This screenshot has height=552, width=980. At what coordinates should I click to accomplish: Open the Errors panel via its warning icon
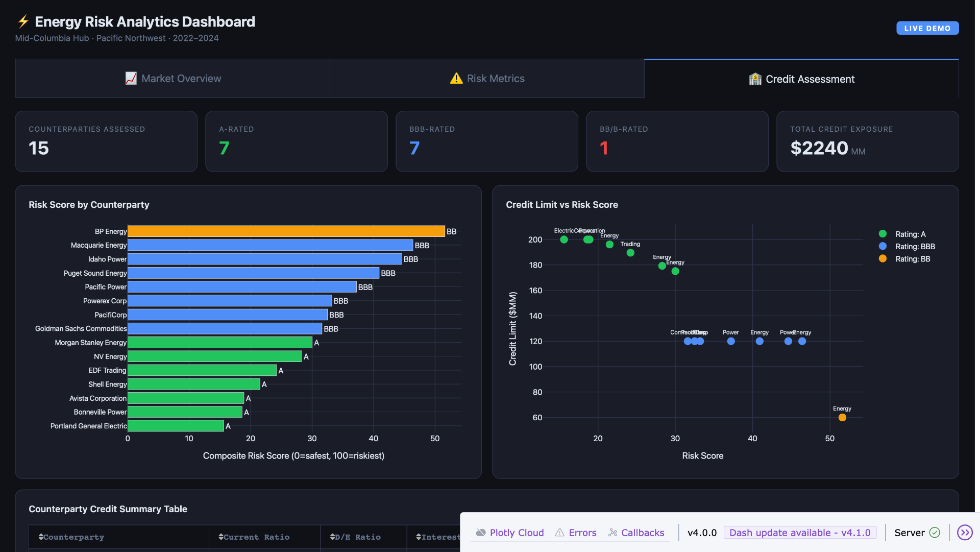[560, 533]
